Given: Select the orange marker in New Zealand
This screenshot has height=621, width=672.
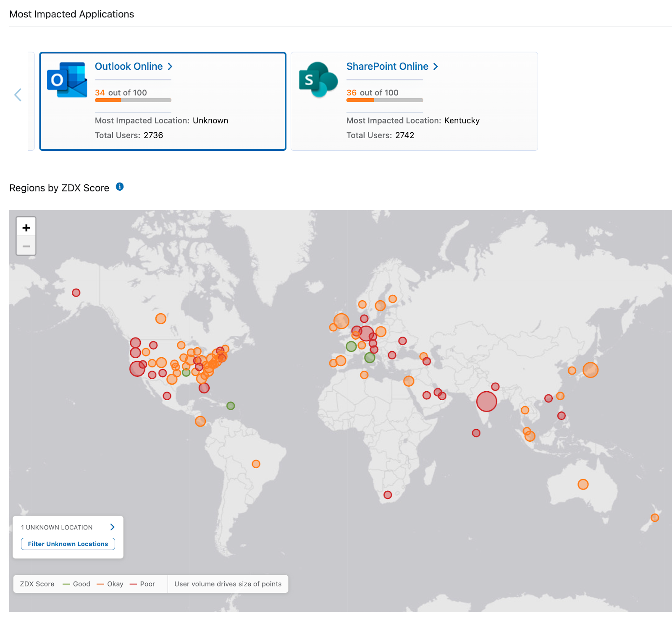Looking at the screenshot, I should tap(654, 518).
